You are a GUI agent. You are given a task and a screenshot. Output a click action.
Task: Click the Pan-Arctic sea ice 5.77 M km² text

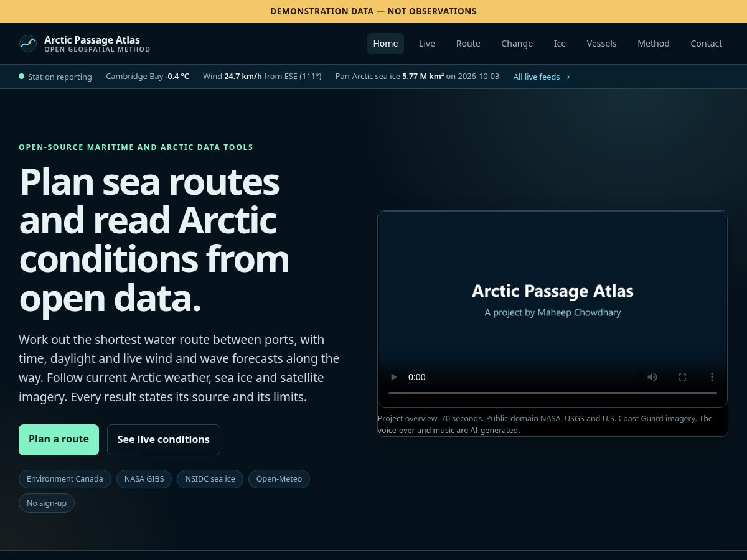(390, 77)
